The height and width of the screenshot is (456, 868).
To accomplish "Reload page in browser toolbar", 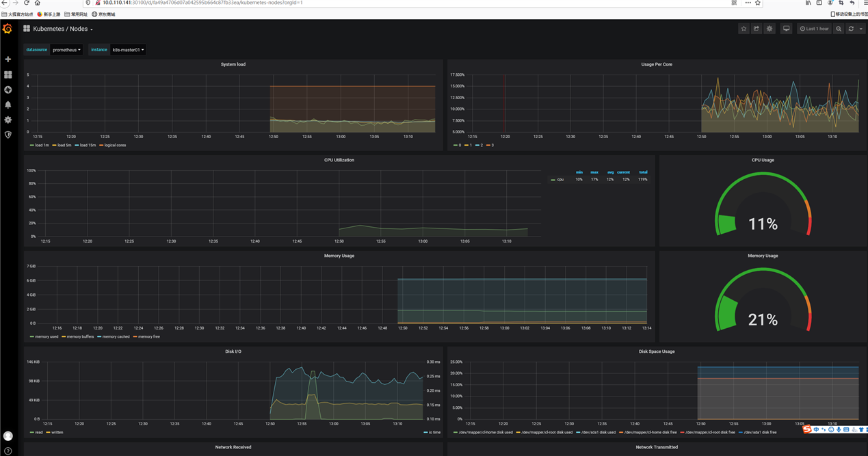I will point(27,3).
